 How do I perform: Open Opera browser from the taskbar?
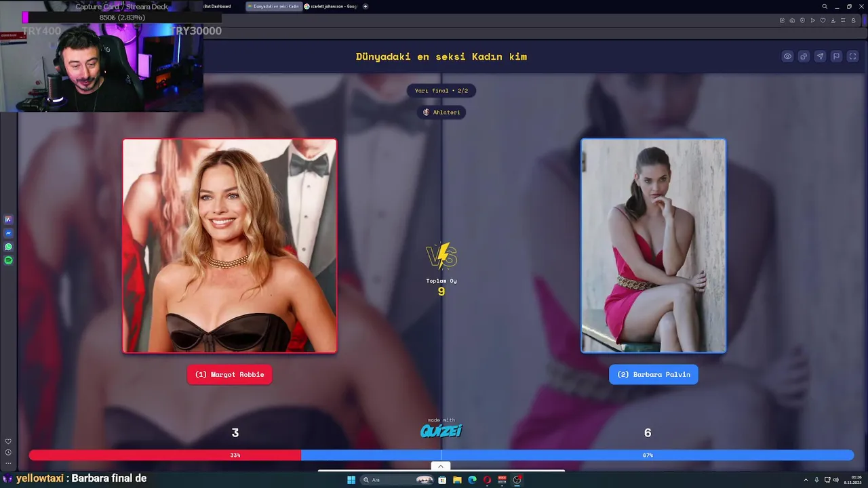coord(487,480)
